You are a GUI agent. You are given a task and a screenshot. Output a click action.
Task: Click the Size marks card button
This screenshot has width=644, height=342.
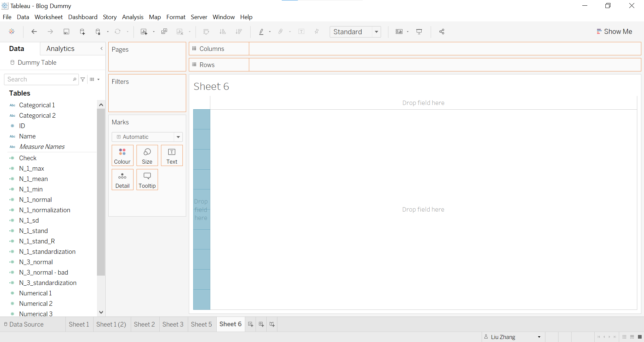147,156
